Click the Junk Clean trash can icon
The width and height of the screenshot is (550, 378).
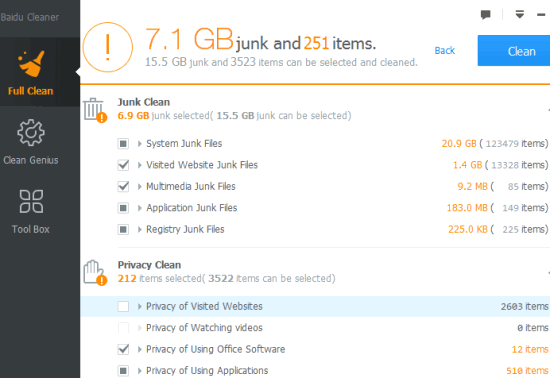[95, 110]
